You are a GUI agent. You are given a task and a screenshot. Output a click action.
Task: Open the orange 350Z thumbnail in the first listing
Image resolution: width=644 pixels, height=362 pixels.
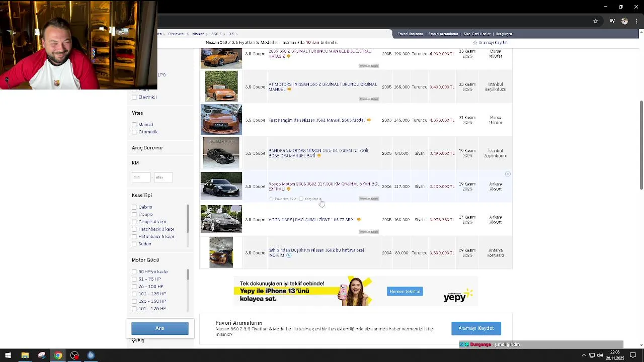tap(221, 59)
